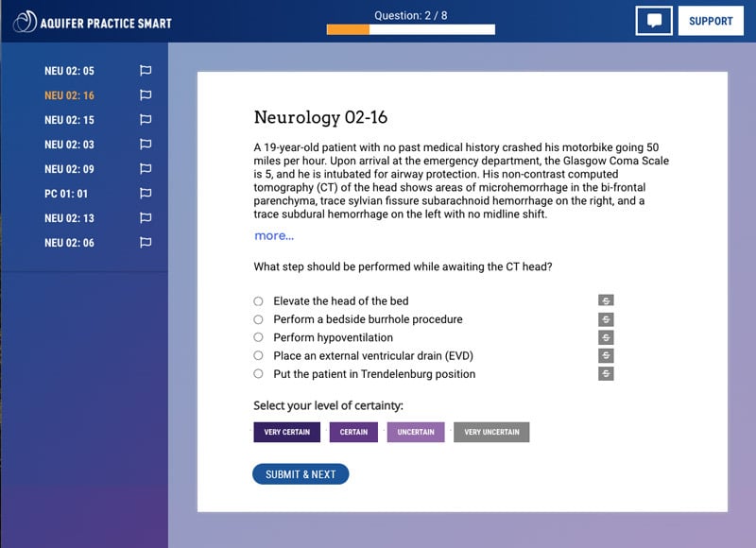Open the chat message icon in header
The height and width of the screenshot is (548, 756).
[x=654, y=21]
